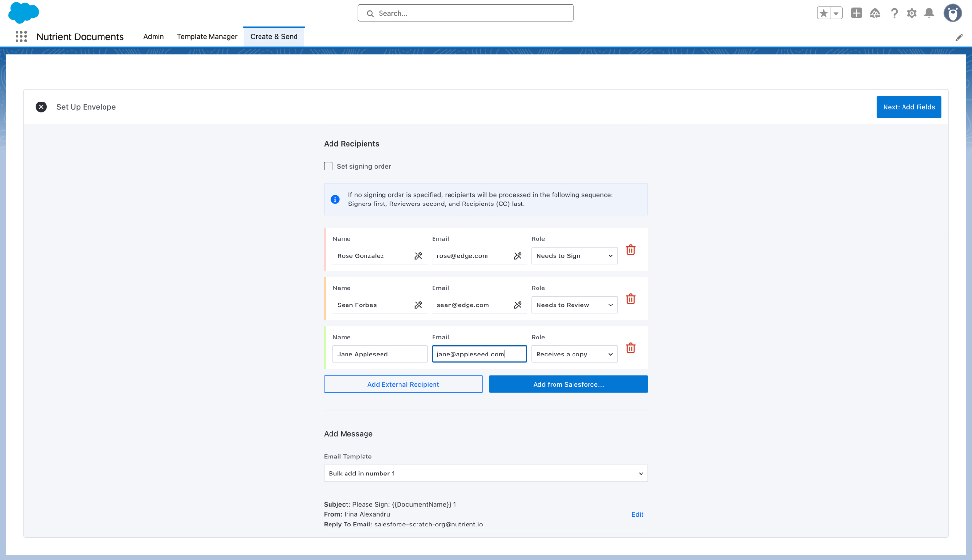Open the Setup gear icon
Image resolution: width=972 pixels, height=560 pixels.
tap(911, 13)
